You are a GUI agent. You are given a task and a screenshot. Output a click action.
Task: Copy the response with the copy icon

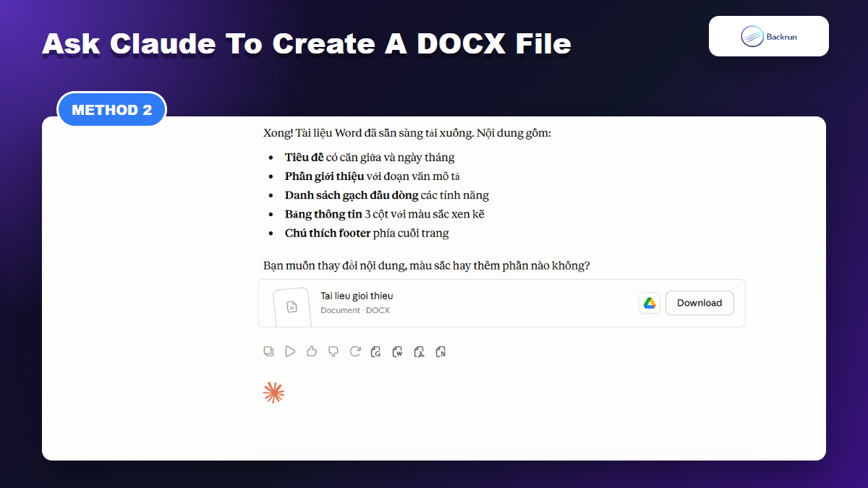268,351
